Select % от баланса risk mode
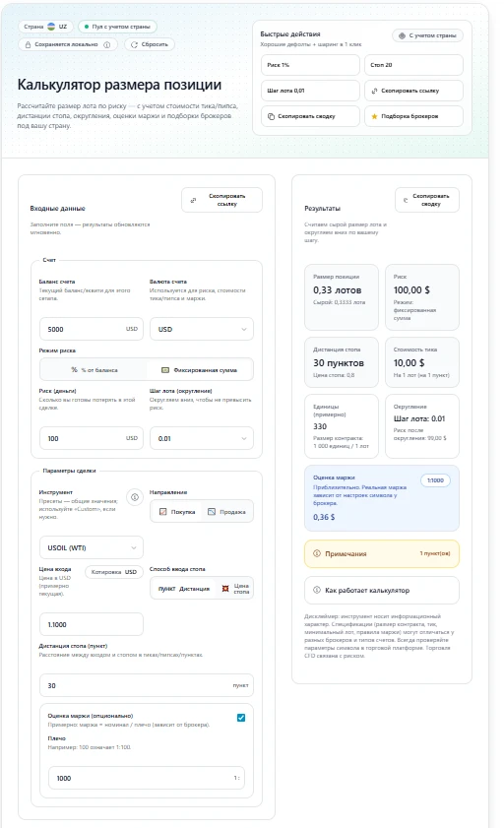Image resolution: width=504 pixels, height=828 pixels. tap(94, 370)
